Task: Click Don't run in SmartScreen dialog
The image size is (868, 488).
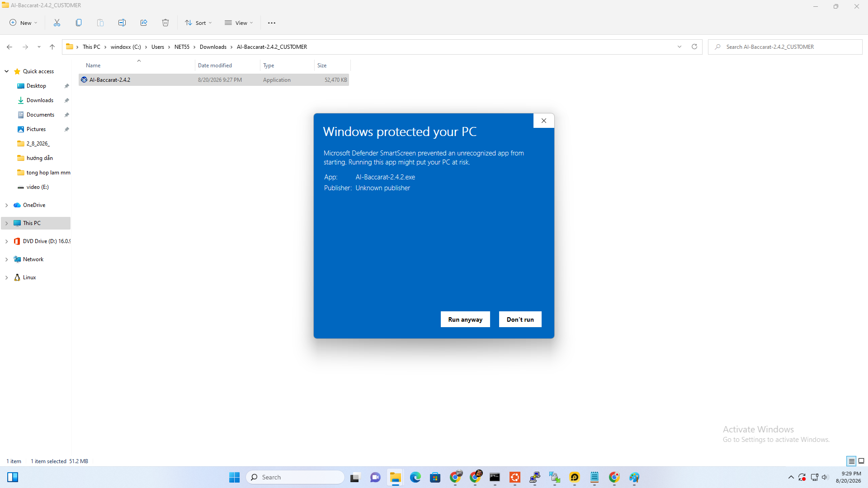Action: tap(520, 319)
